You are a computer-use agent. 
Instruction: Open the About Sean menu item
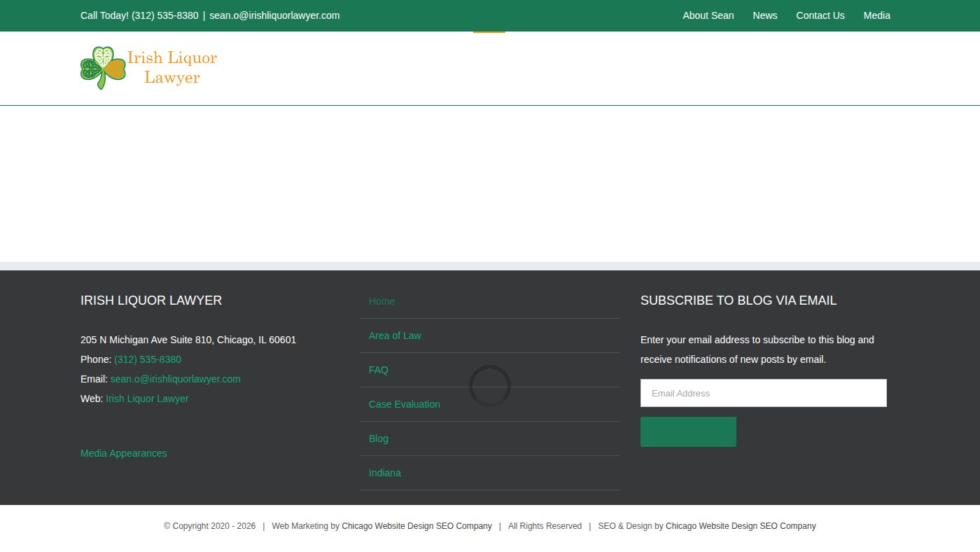pos(708,15)
